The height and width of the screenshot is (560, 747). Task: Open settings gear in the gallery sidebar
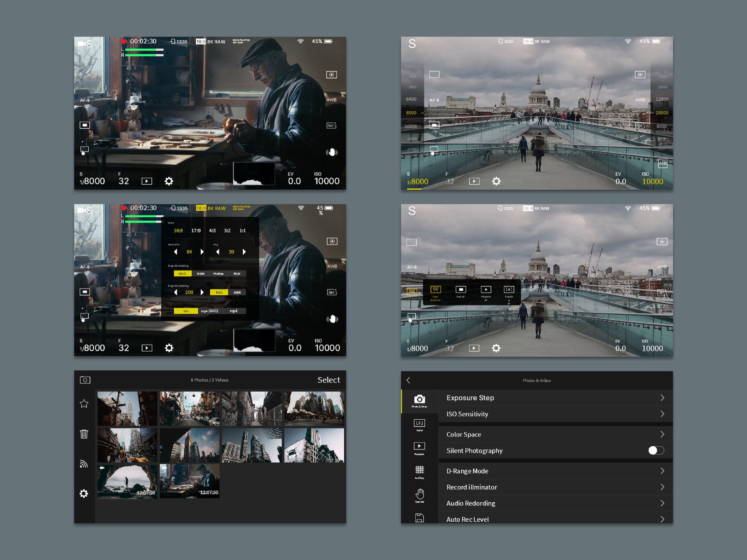click(x=84, y=493)
